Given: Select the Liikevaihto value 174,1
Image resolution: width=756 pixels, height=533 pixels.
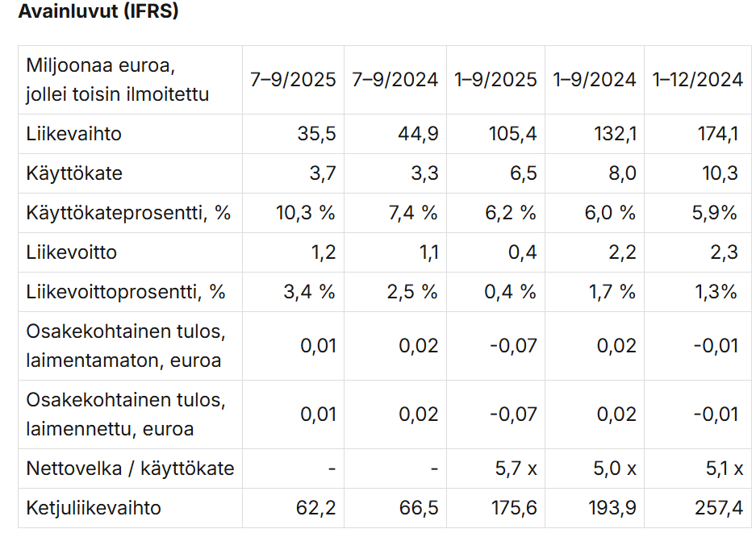Looking at the screenshot, I should 718,134.
